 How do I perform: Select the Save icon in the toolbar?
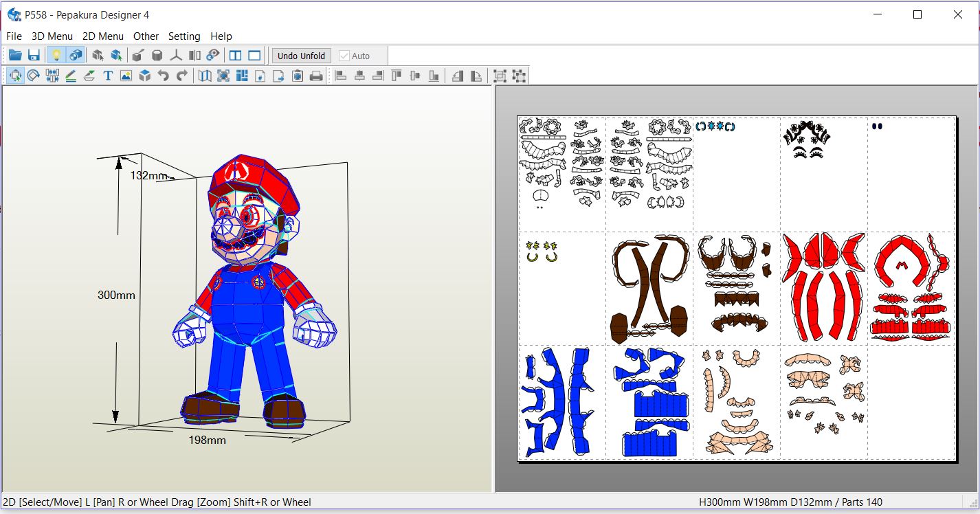pyautogui.click(x=34, y=55)
